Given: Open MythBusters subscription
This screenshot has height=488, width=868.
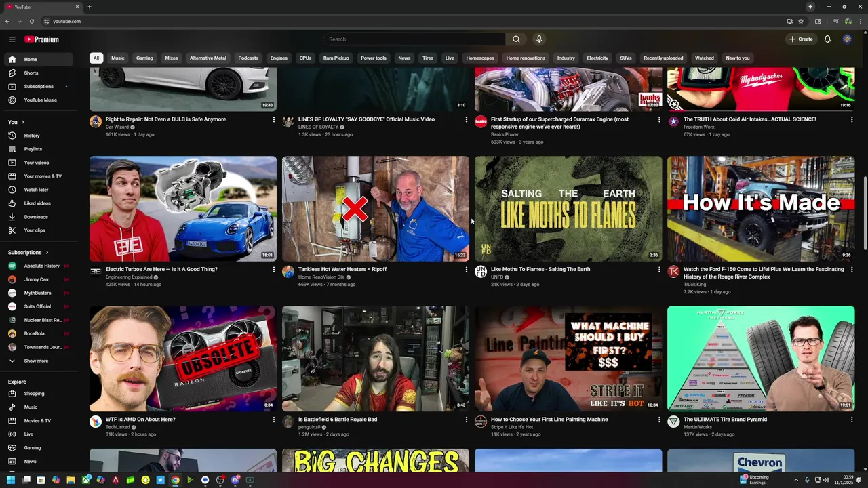Looking at the screenshot, I should pyautogui.click(x=38, y=293).
